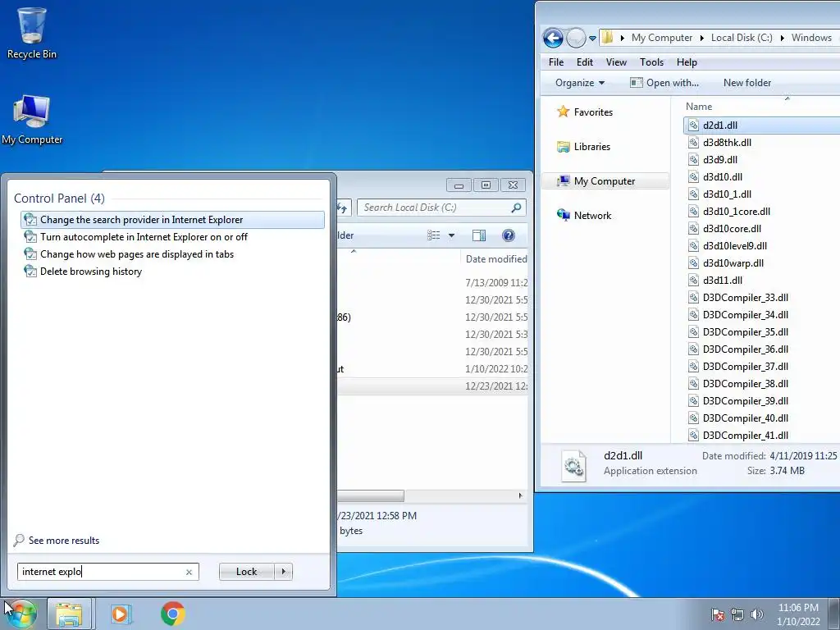The height and width of the screenshot is (630, 840).
Task: Click the change view icon in Local Disk window
Action: [433, 235]
